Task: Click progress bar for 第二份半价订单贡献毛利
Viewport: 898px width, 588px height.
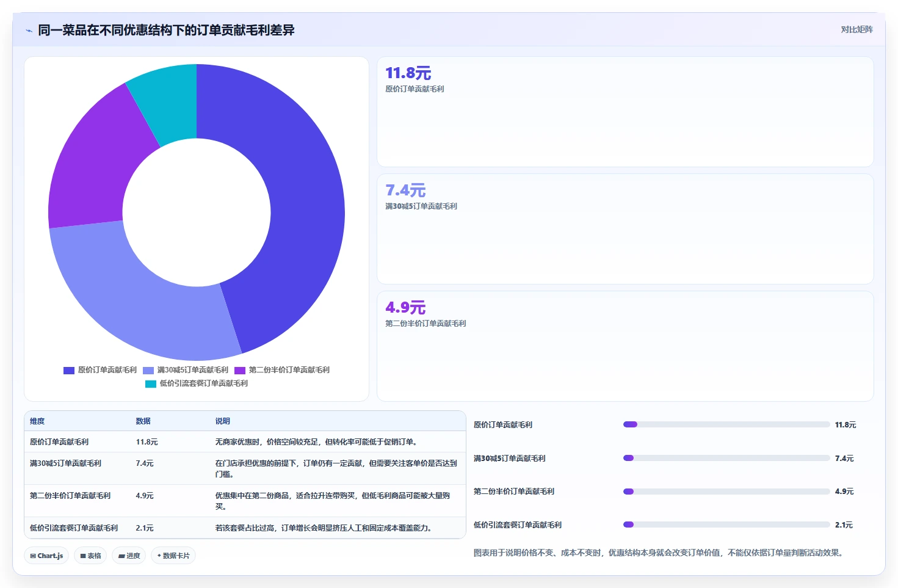Action: pyautogui.click(x=726, y=492)
